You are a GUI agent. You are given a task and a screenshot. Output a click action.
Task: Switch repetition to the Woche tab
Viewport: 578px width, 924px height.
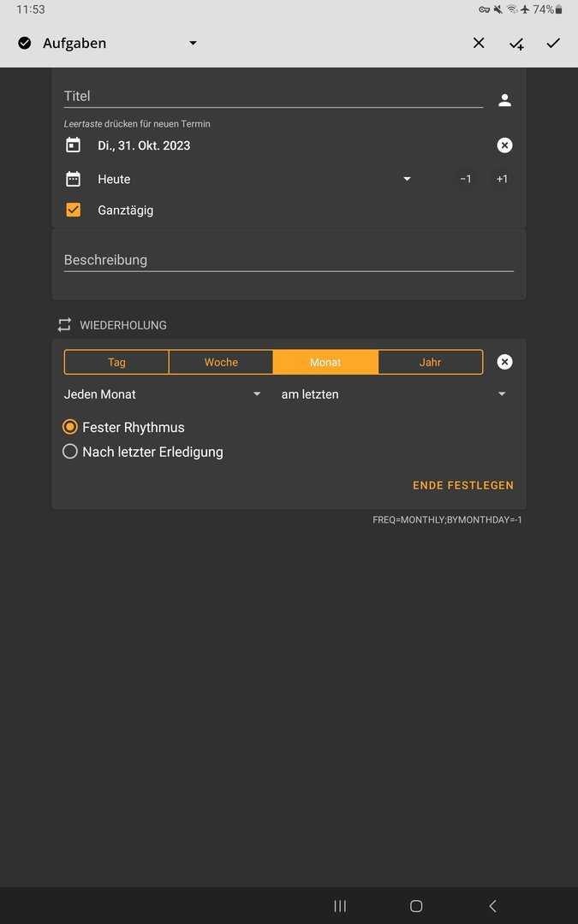tap(221, 362)
